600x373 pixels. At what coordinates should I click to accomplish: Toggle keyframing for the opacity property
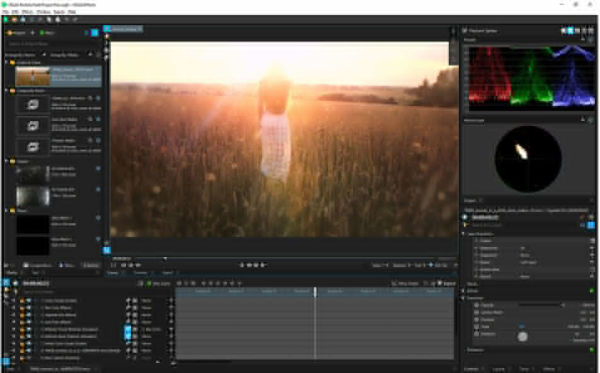476,305
